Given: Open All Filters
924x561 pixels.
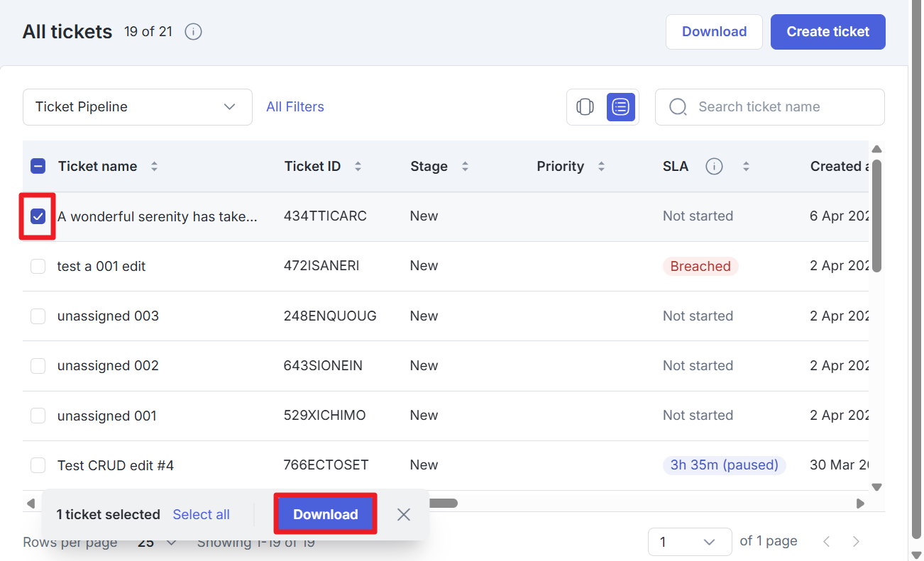Looking at the screenshot, I should pyautogui.click(x=295, y=107).
